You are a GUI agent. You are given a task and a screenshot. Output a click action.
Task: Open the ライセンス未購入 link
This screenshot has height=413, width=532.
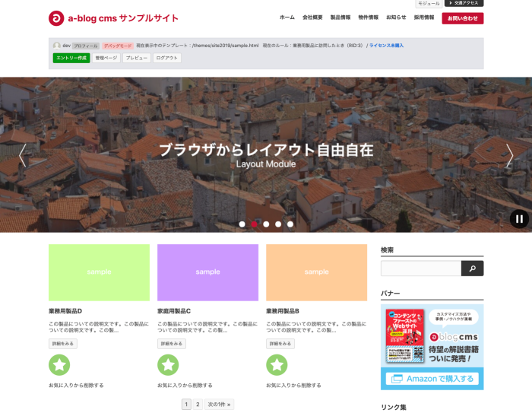(386, 46)
